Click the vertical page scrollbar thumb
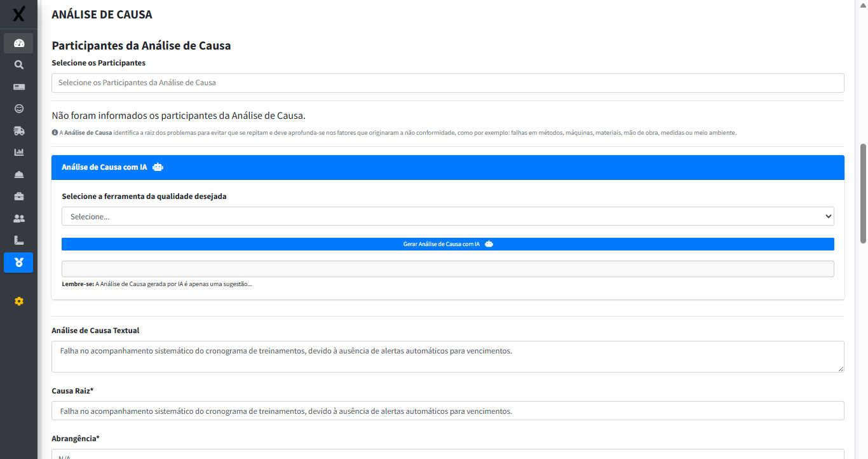 click(x=863, y=193)
